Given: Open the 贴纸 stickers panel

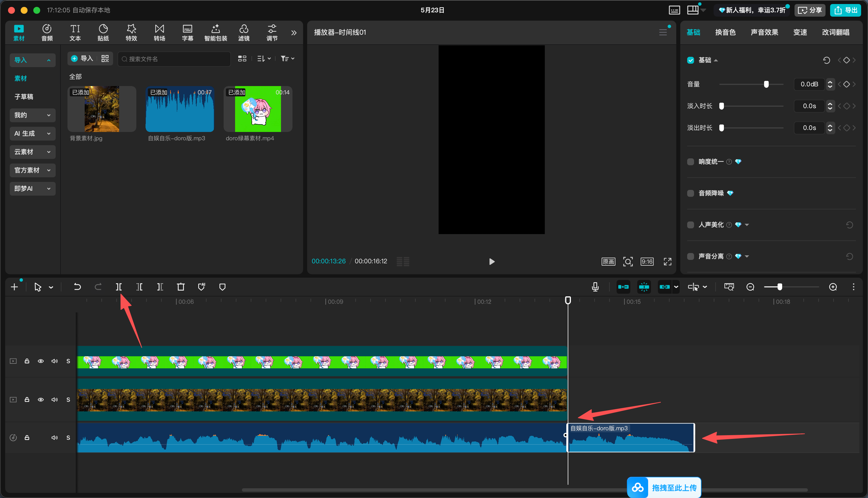Looking at the screenshot, I should coord(103,32).
